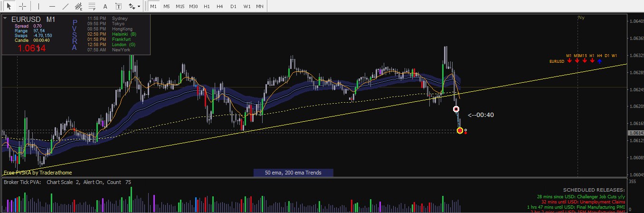Choose the horizontal line tool

(x=52, y=7)
